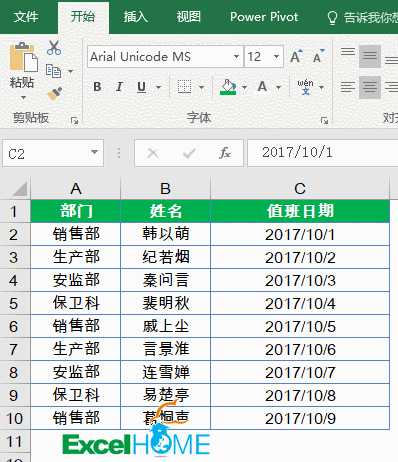The width and height of the screenshot is (398, 462).
Task: Select column A header
Action: click(x=76, y=189)
